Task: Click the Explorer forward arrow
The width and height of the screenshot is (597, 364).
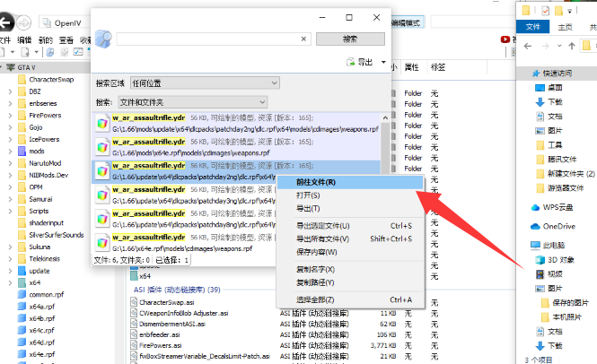Action: click(545, 46)
